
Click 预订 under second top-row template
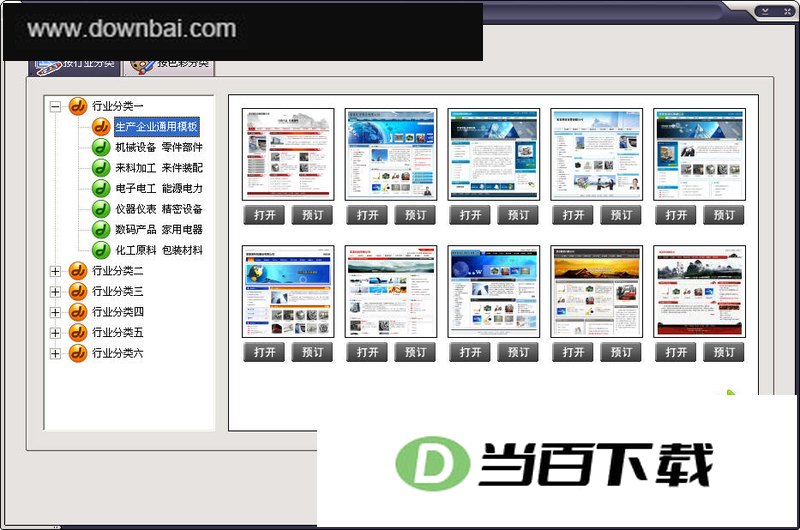tap(415, 215)
